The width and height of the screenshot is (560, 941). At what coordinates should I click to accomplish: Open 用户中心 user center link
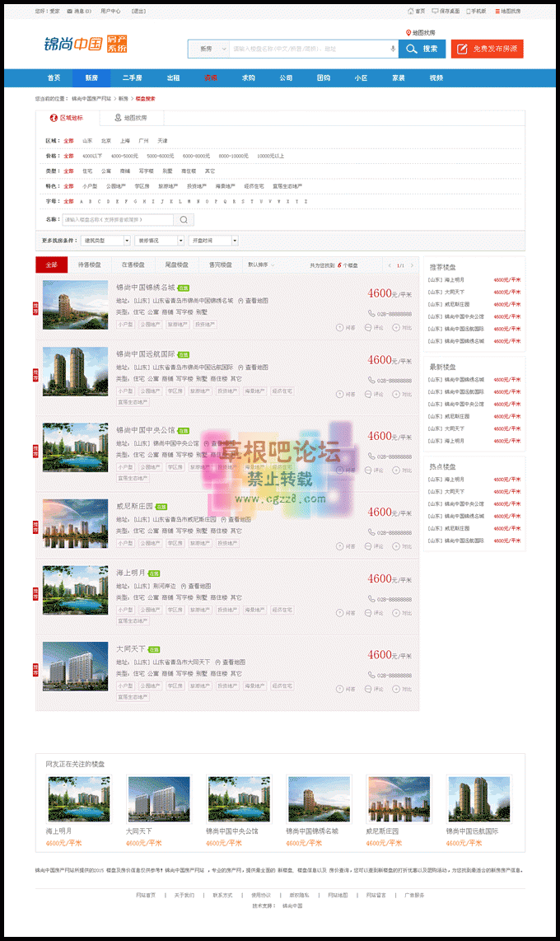point(110,11)
